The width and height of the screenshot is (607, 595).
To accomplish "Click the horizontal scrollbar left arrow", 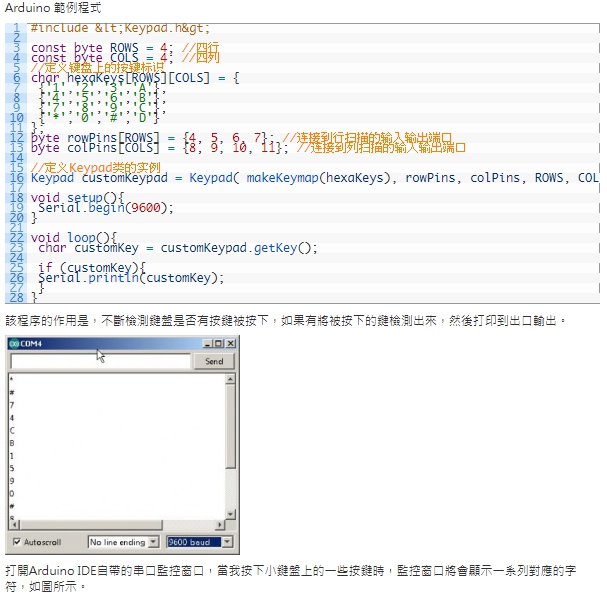I will click(14, 525).
